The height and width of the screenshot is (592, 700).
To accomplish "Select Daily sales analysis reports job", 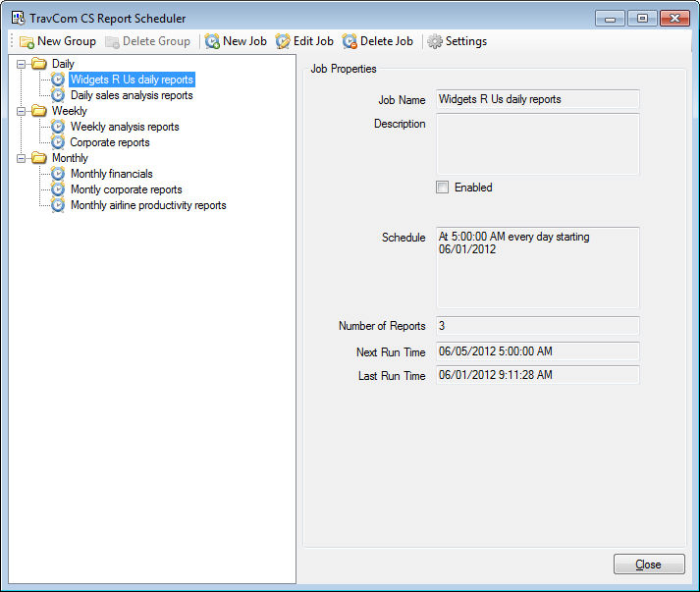I will (x=132, y=95).
